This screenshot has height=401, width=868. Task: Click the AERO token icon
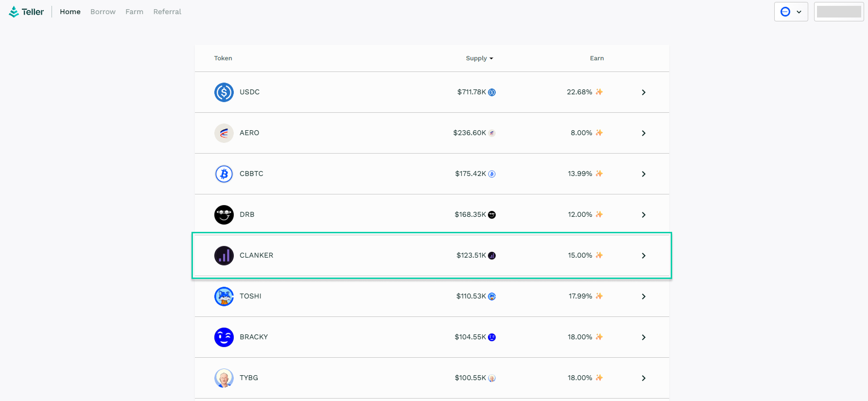(x=224, y=133)
